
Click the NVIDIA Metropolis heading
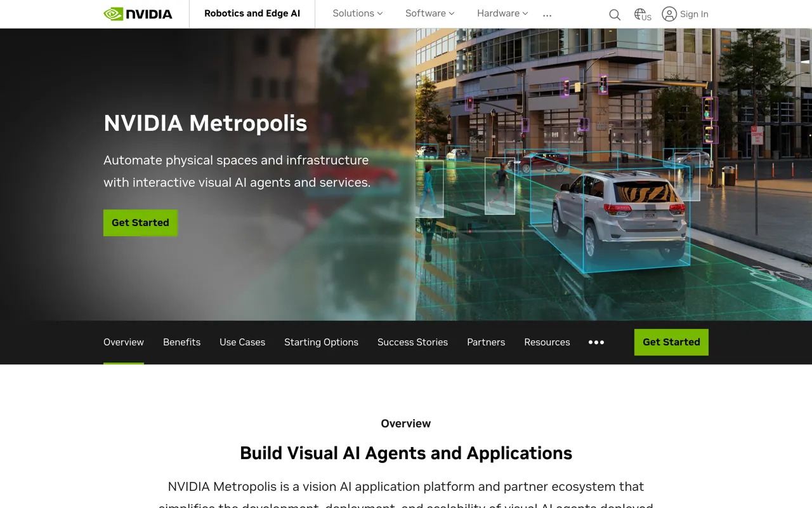[x=205, y=123]
